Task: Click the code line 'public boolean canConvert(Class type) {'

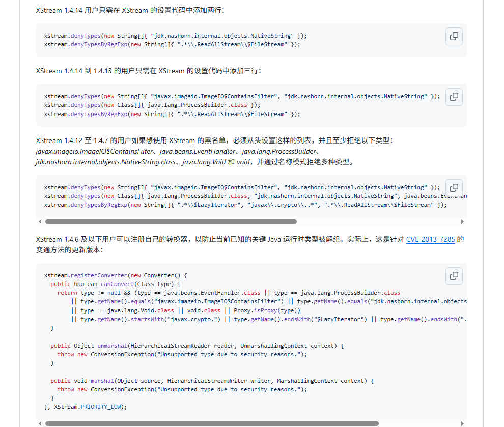Action: pyautogui.click(x=116, y=284)
